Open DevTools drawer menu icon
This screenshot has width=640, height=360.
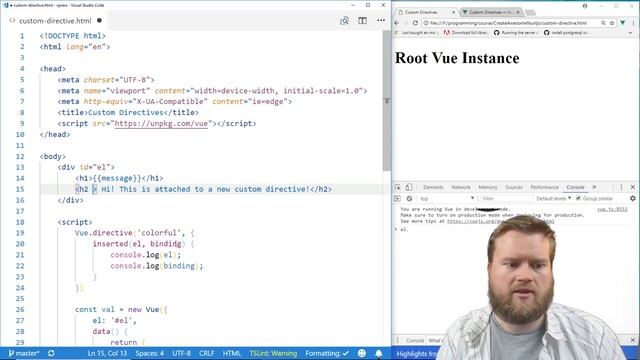[398, 340]
